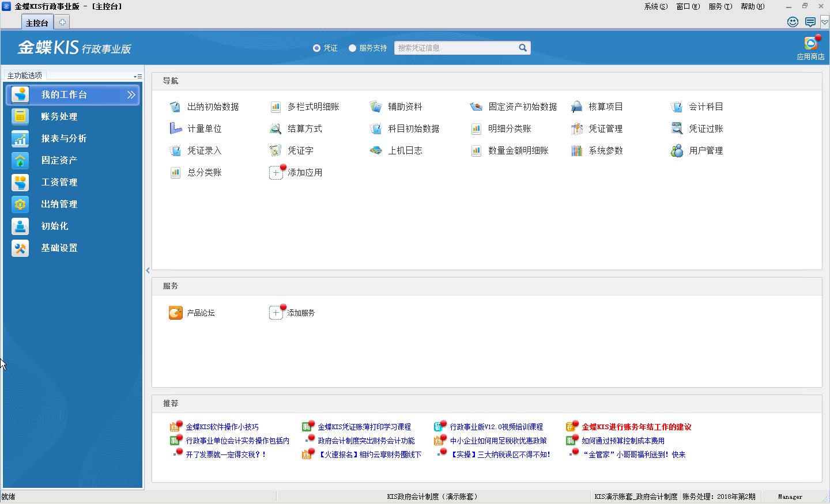Open the 服务(T) menu
Screen dimensions: 830x504
pos(720,6)
